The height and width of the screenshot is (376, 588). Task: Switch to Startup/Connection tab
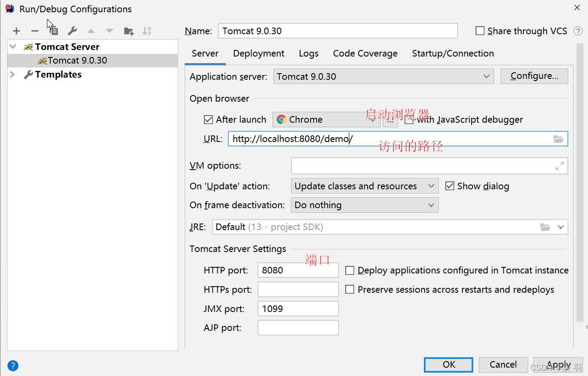(x=453, y=53)
